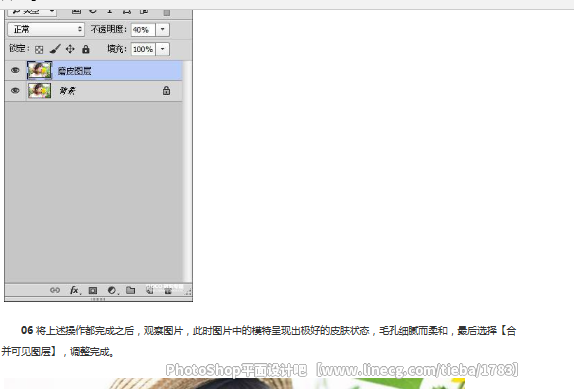Viewport: 574px width, 389px height.
Task: Create a new group with folder icon
Action: (x=131, y=290)
